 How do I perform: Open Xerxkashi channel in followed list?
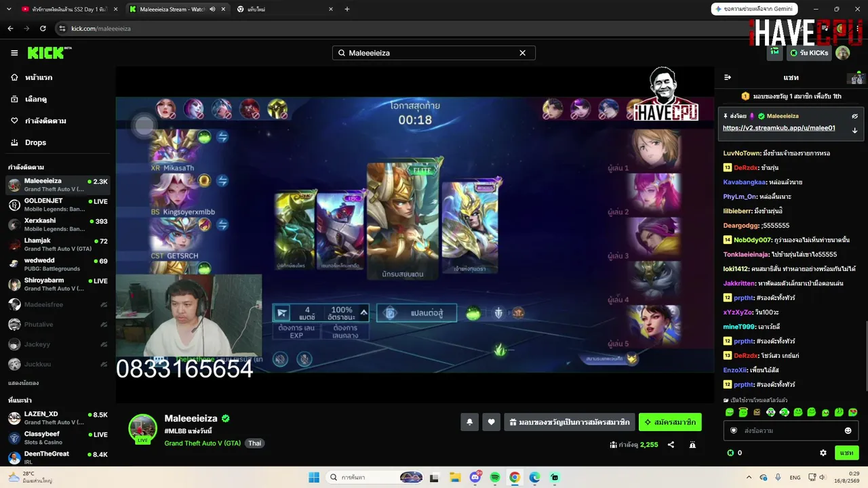(x=57, y=224)
